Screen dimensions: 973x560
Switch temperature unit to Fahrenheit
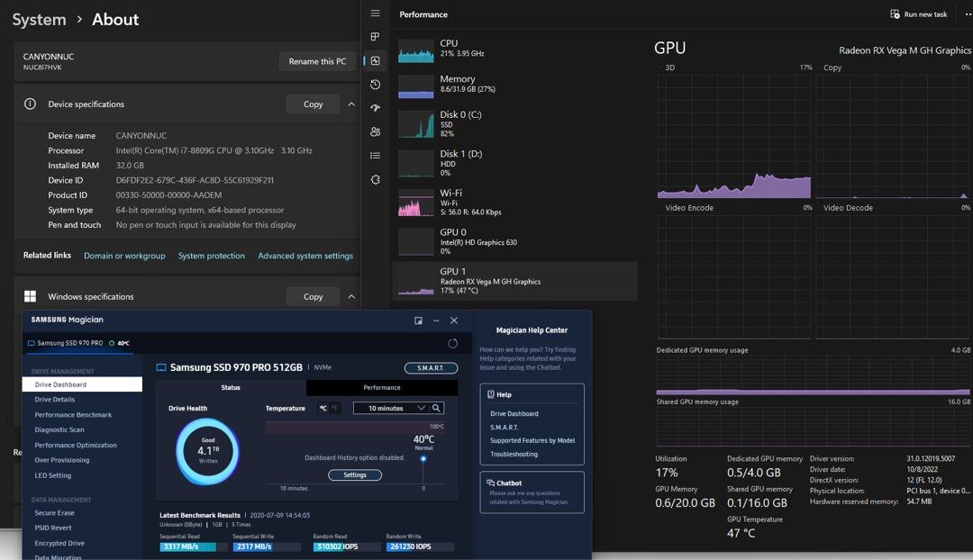335,408
